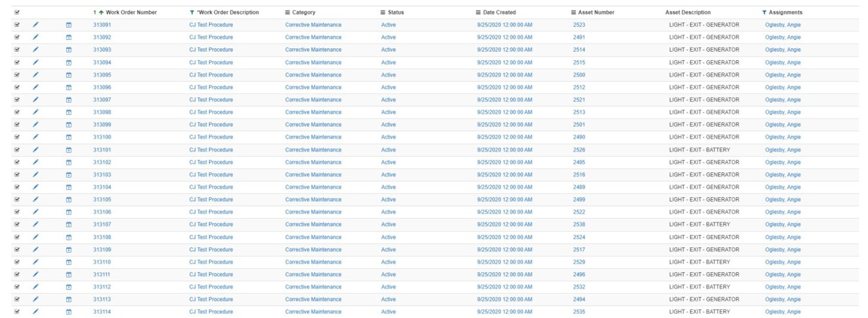Sort by Work Order Number column header

pyautogui.click(x=131, y=13)
